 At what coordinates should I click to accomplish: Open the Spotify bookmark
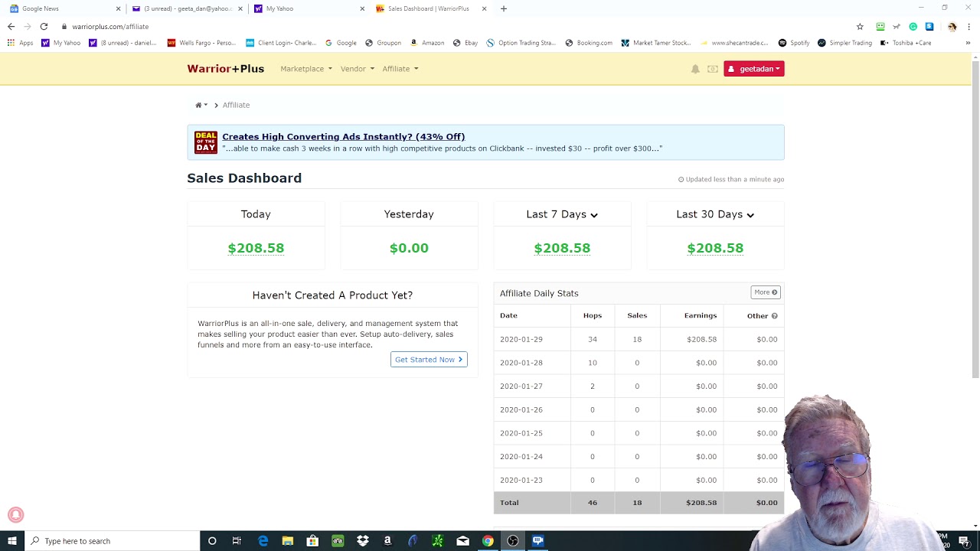point(794,43)
